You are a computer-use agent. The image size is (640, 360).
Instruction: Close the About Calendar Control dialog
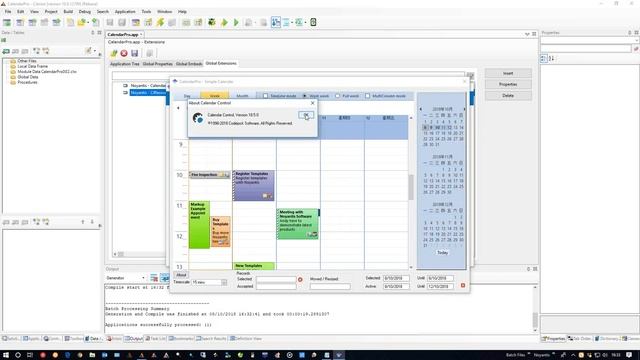tap(313, 103)
